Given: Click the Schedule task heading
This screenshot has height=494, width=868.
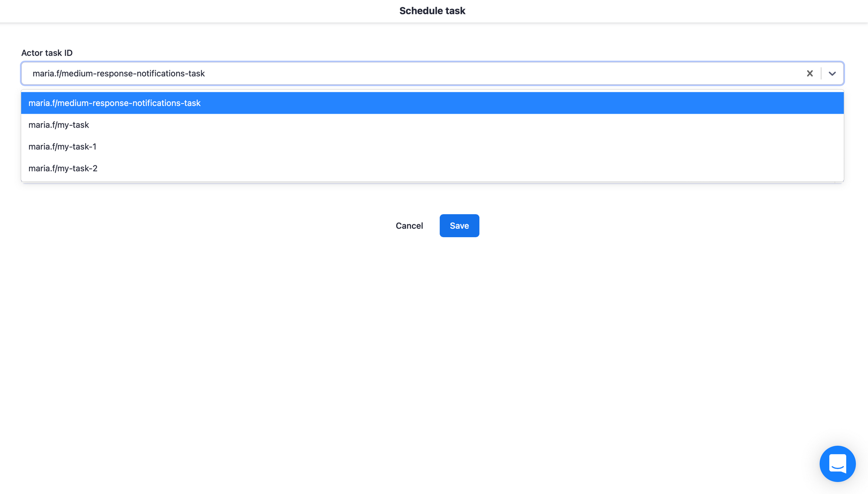Looking at the screenshot, I should coord(432,11).
